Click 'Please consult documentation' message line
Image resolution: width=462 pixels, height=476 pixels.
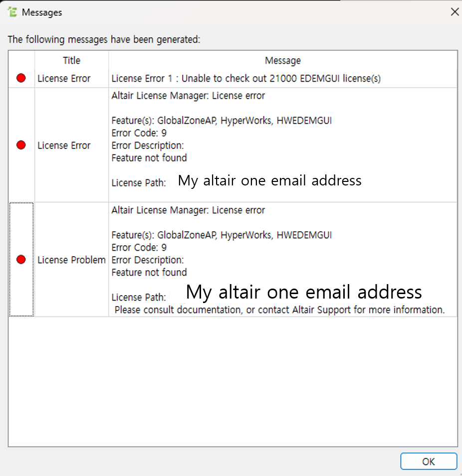pyautogui.click(x=279, y=310)
